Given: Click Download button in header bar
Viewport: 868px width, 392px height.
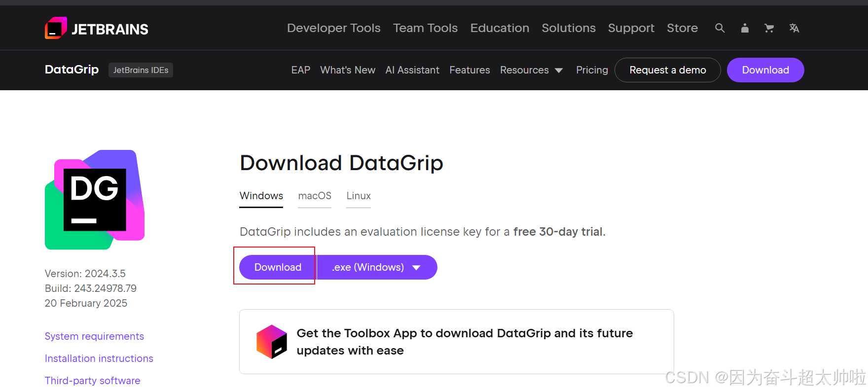Looking at the screenshot, I should click(x=765, y=70).
